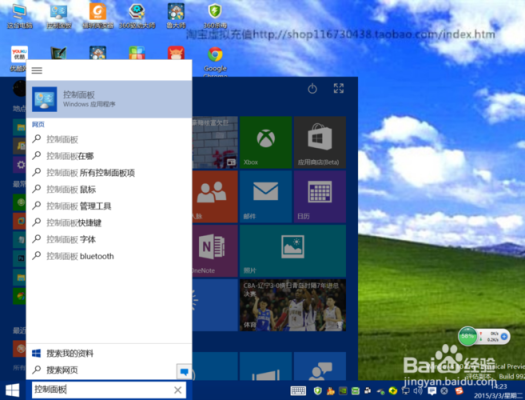
Task: Click the green shield tray icon
Action: pyautogui.click(x=318, y=391)
